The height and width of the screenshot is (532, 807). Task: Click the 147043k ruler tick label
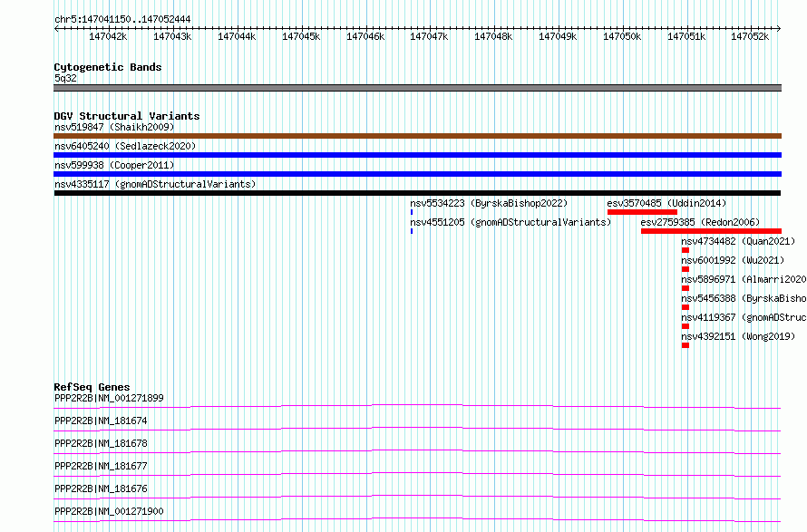coord(172,36)
